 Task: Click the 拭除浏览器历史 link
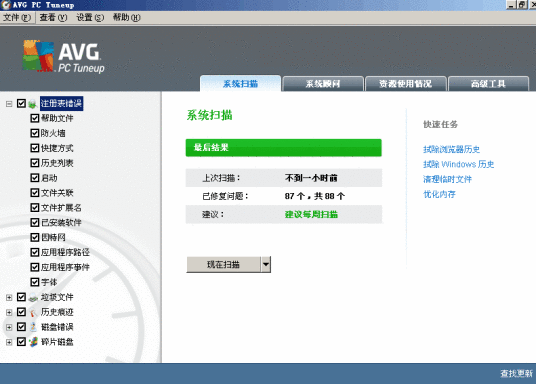[x=451, y=149]
